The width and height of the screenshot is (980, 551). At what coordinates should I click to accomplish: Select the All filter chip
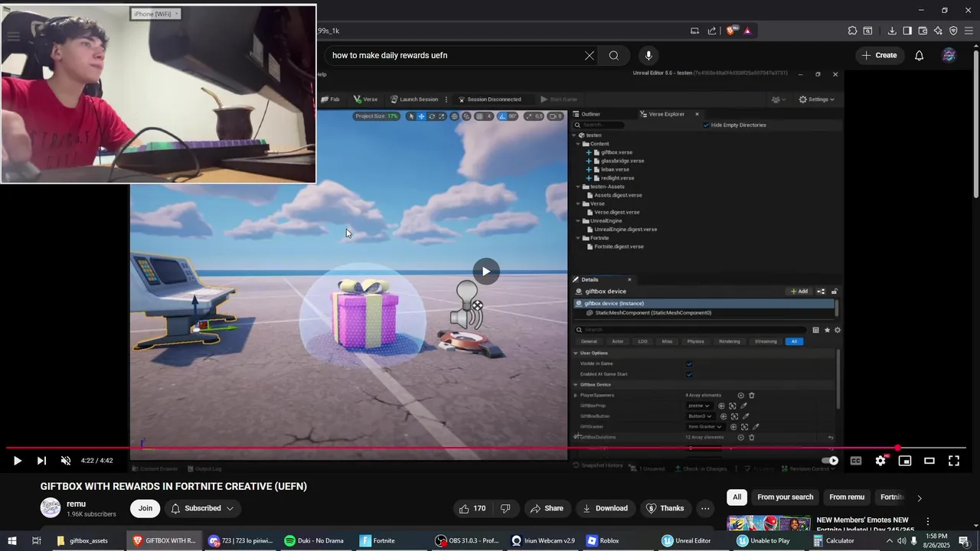(x=737, y=497)
